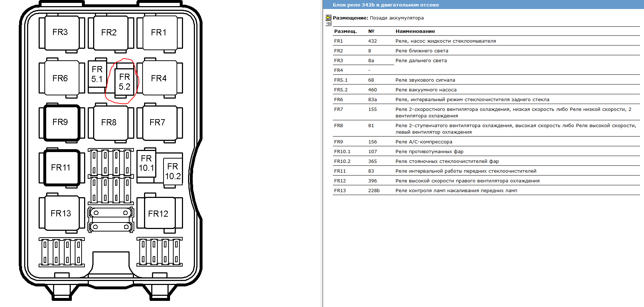Click the 'Размещ.' column header
The height and width of the screenshot is (307, 644).
tap(345, 31)
